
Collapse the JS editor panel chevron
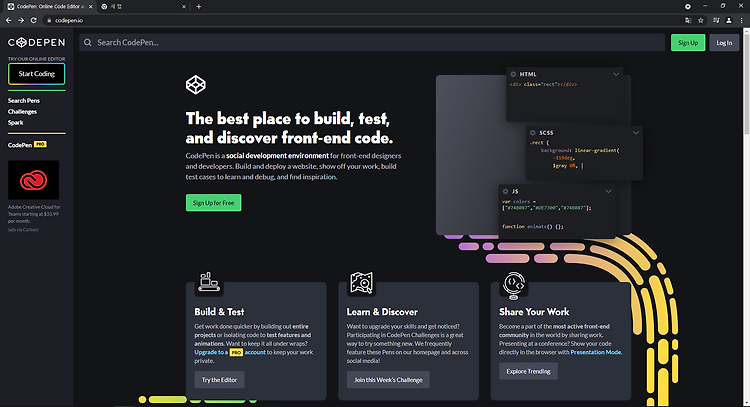[x=608, y=191]
